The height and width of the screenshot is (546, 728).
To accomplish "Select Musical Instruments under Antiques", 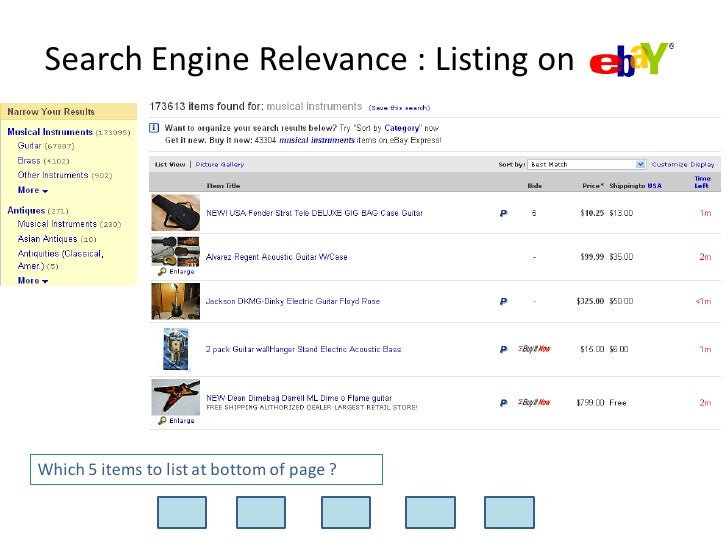I will tap(57, 224).
